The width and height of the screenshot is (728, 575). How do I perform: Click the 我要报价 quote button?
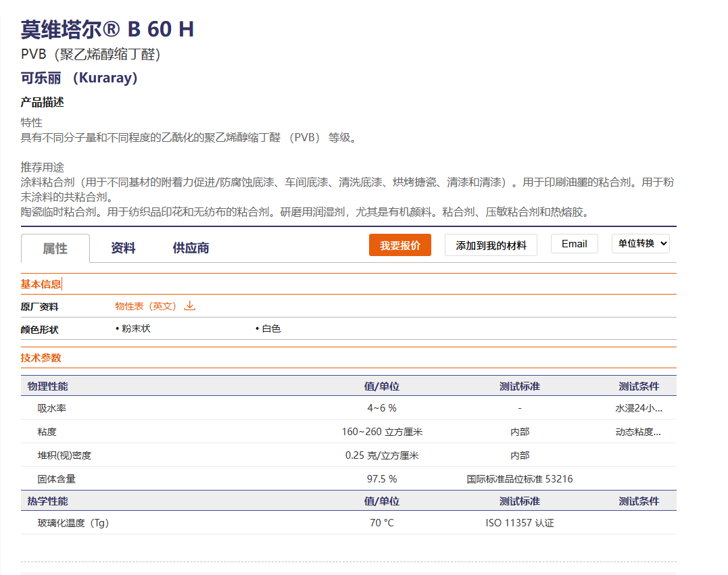pyautogui.click(x=400, y=245)
